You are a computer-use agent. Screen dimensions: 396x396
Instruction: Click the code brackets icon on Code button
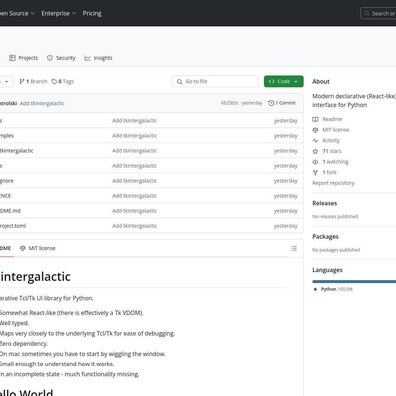click(272, 81)
